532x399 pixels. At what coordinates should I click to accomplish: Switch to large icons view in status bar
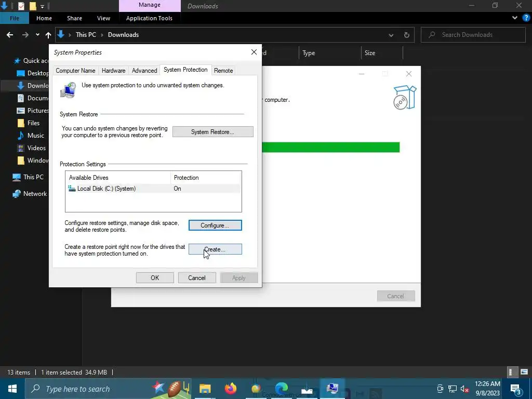(524, 372)
